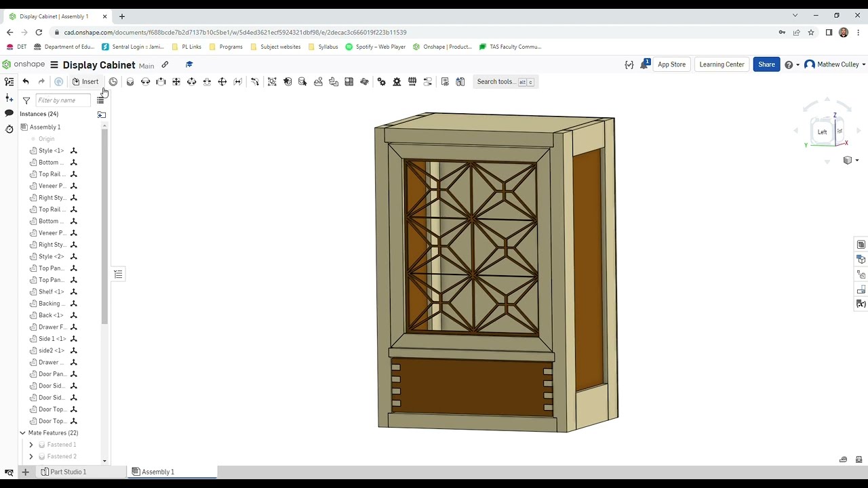Open the notifications bell
The height and width of the screenshot is (488, 868).
645,64
